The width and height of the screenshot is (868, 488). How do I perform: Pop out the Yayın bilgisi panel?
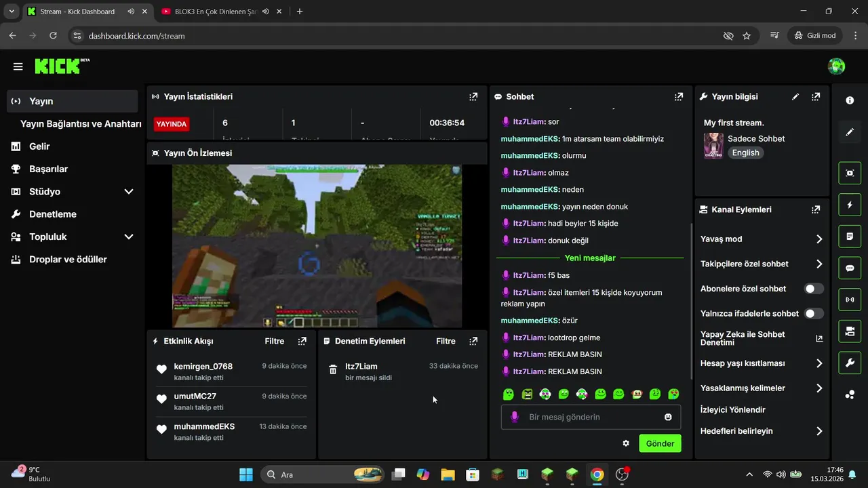(x=816, y=97)
